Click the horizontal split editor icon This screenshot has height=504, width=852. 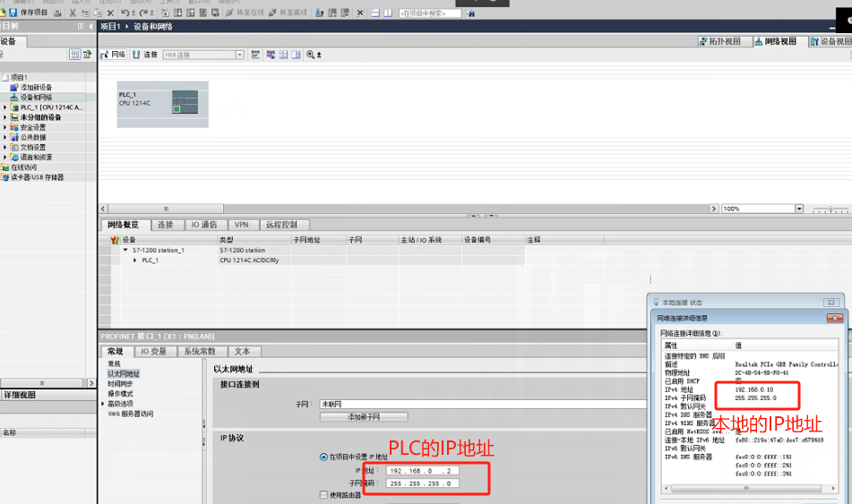pos(375,13)
